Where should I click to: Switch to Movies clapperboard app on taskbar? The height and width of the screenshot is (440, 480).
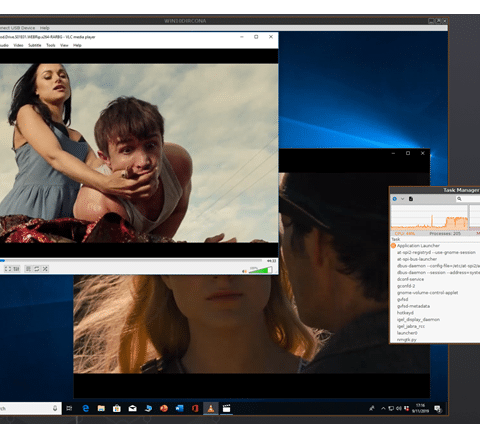(x=226, y=408)
